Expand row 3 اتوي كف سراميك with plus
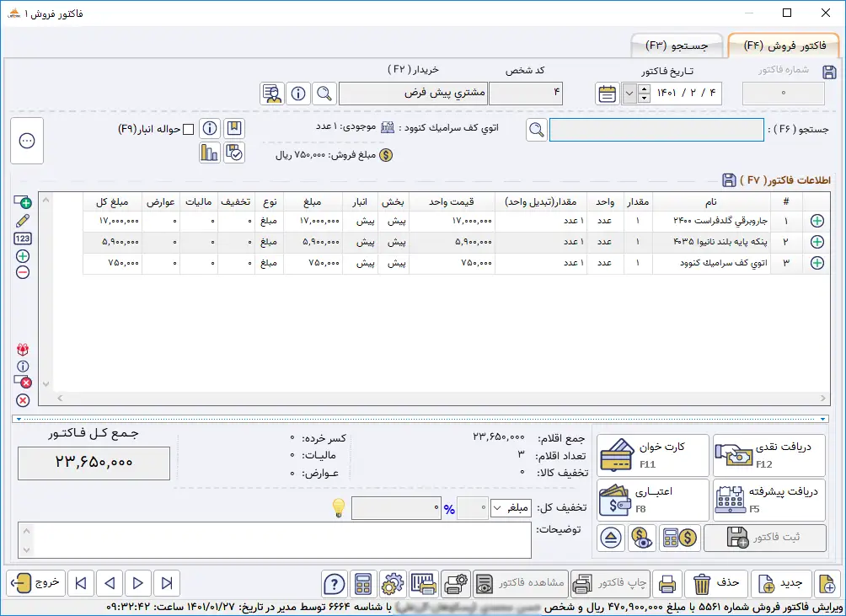 (817, 263)
